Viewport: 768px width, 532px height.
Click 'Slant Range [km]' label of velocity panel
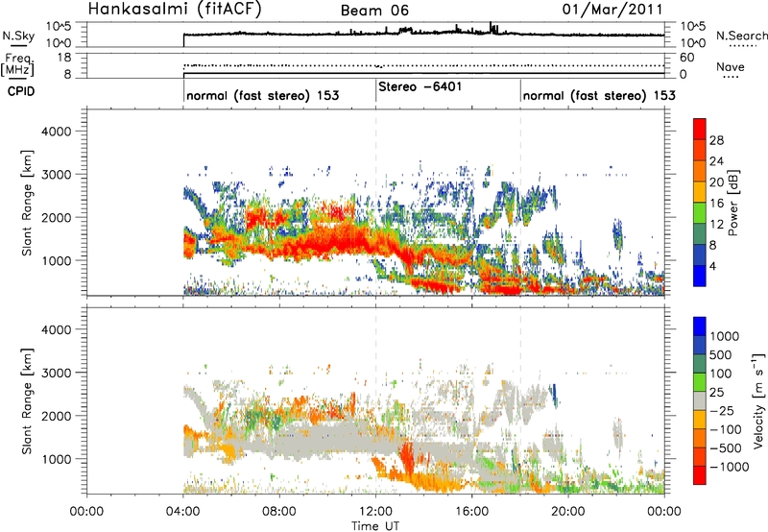[x=27, y=400]
